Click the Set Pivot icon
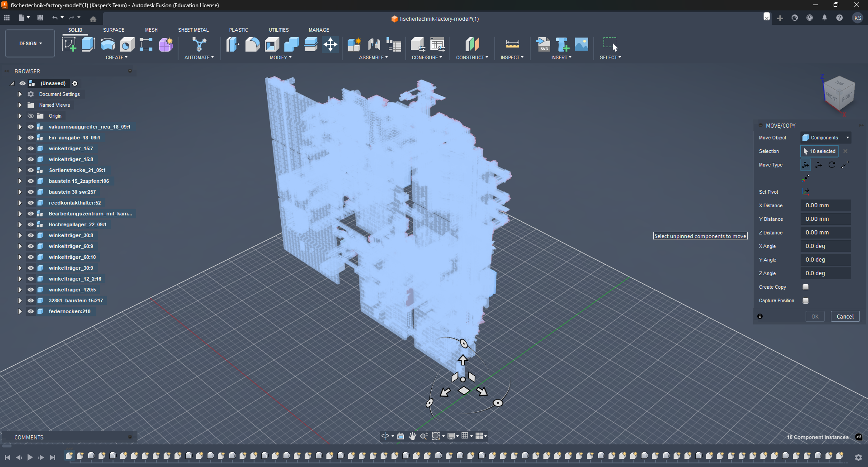The image size is (868, 467). point(806,192)
